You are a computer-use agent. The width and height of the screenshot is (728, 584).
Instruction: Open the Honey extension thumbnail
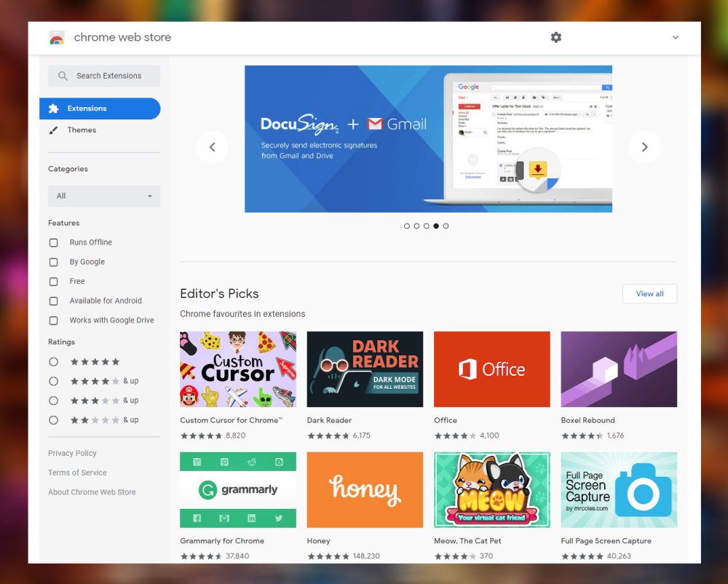(x=365, y=489)
